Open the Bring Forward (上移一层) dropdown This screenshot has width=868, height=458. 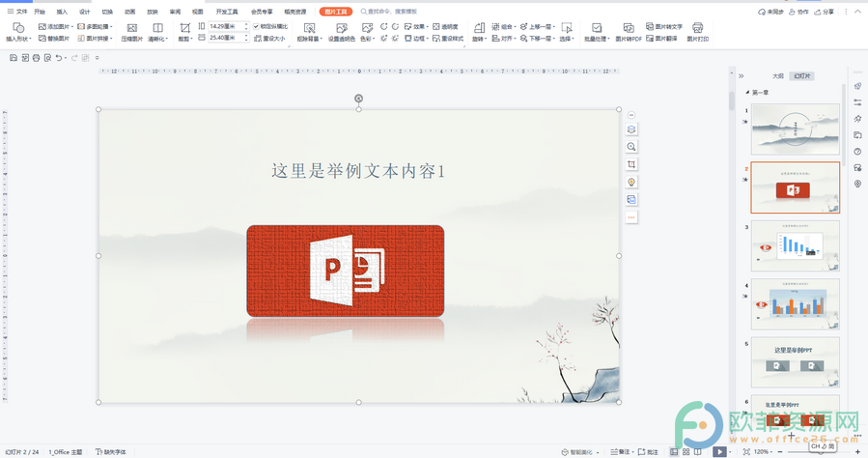pyautogui.click(x=538, y=26)
